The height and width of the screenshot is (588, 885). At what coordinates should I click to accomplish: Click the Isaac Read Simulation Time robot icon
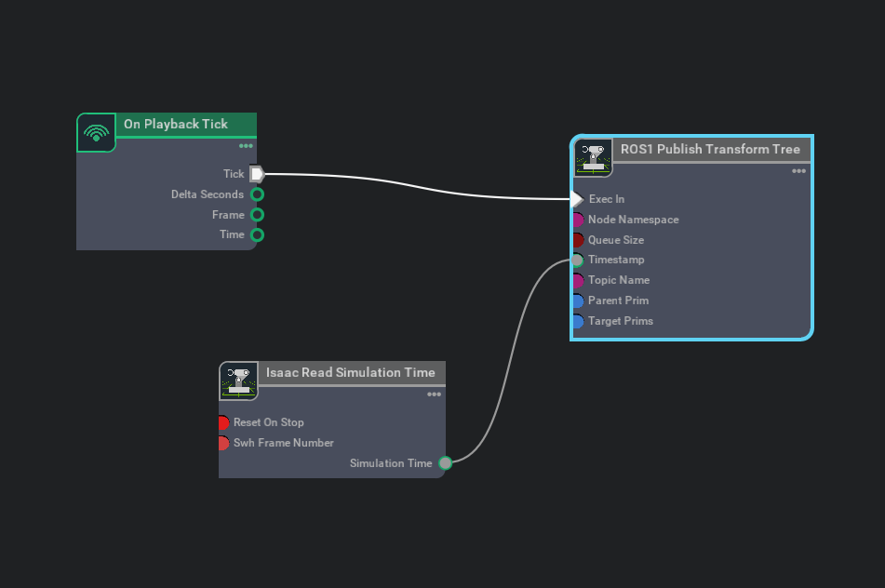coord(238,381)
